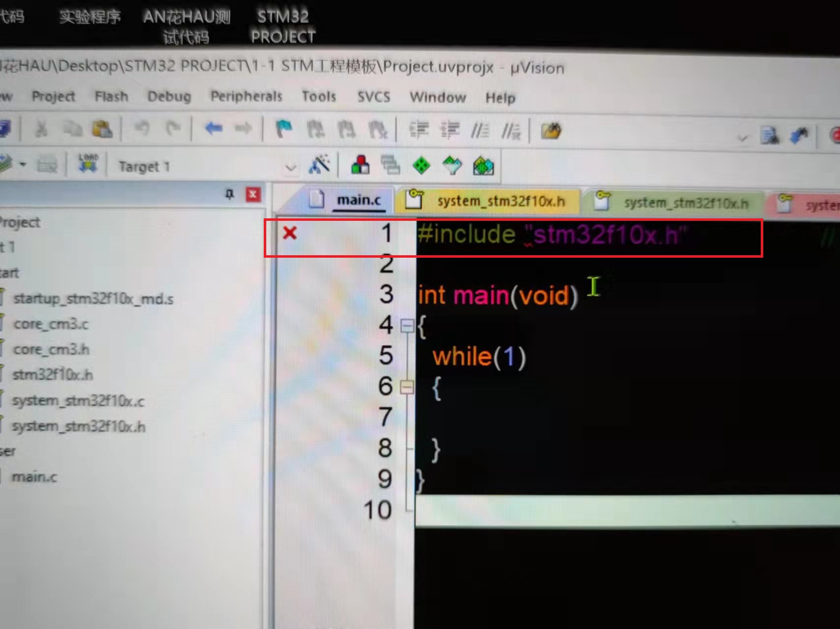The height and width of the screenshot is (629, 840).
Task: Open Manage Run-Time Environment green diamond
Action: pyautogui.click(x=421, y=166)
